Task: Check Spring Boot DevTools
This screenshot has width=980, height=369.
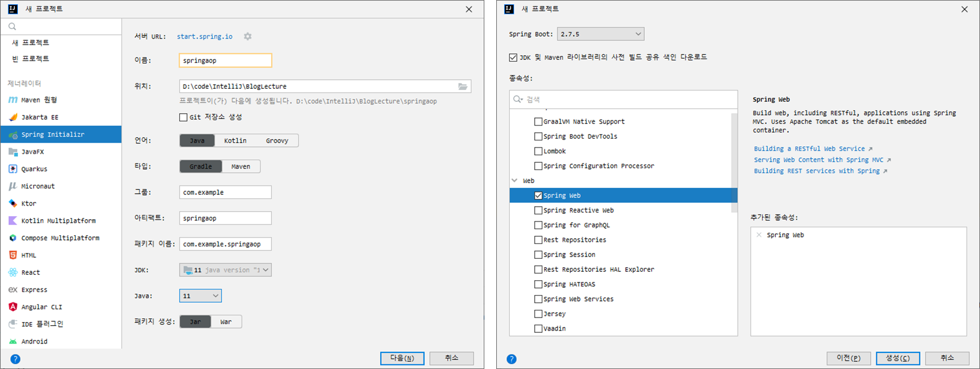Action: click(538, 136)
